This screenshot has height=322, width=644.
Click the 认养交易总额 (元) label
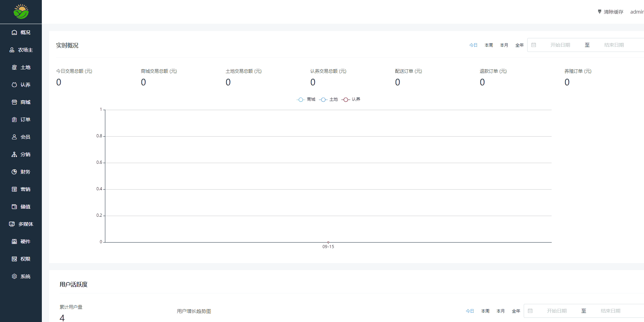(x=328, y=71)
